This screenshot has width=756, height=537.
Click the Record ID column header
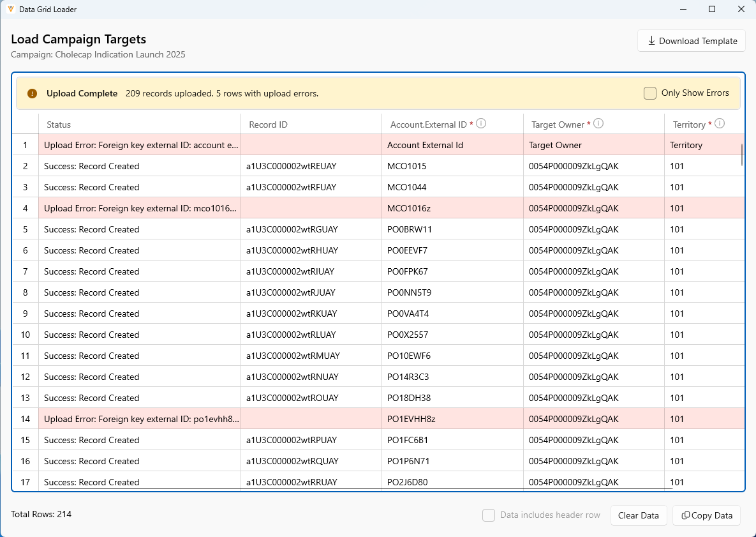pyautogui.click(x=268, y=125)
